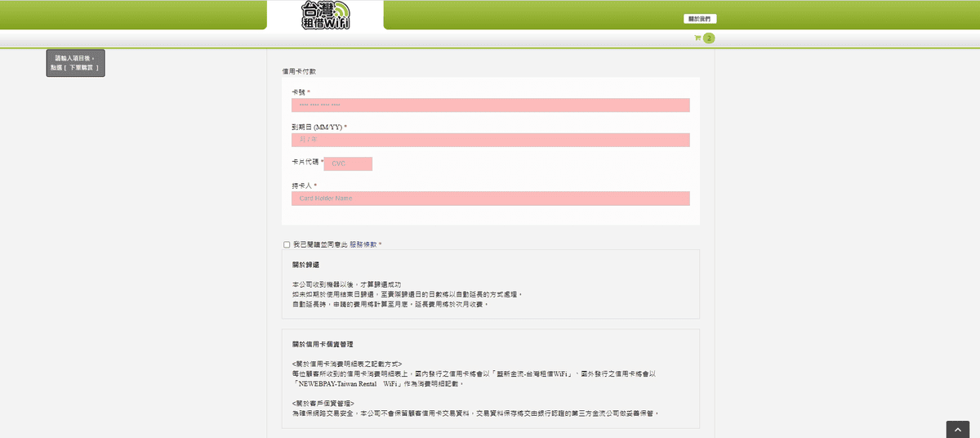The width and height of the screenshot is (980, 438).
Task: Focus the 卡號 card number field
Action: coord(490,105)
